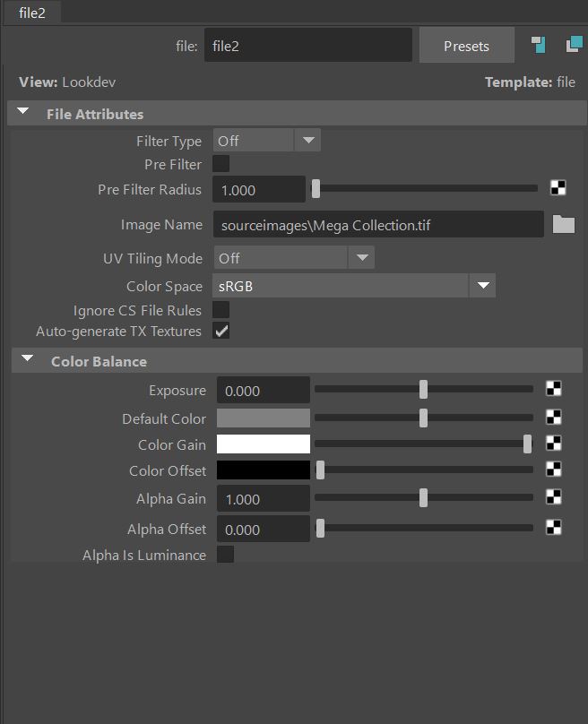Click the output connection icon at top right
This screenshot has width=588, height=724.
574,45
